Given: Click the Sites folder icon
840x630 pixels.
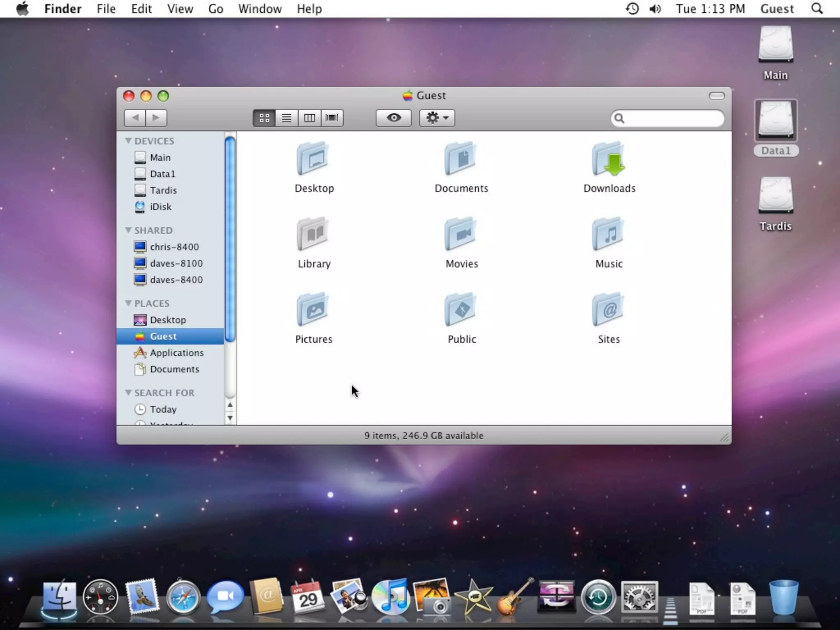Looking at the screenshot, I should (x=608, y=310).
